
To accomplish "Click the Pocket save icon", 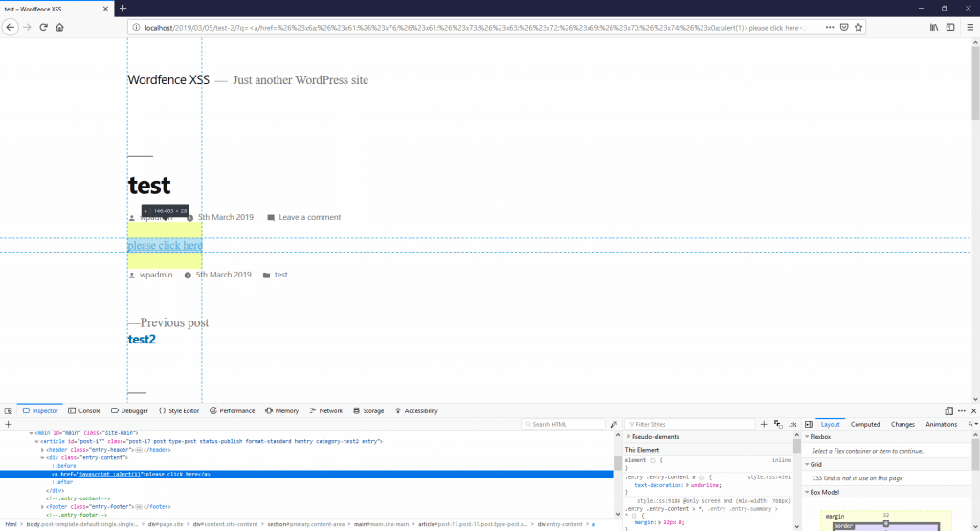I will pos(844,28).
